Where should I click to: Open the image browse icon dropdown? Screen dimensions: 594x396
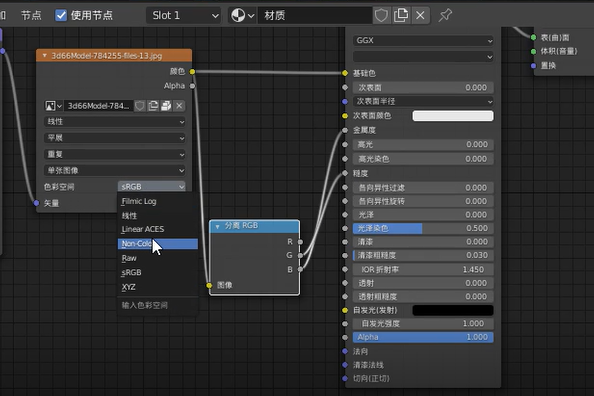[53, 106]
